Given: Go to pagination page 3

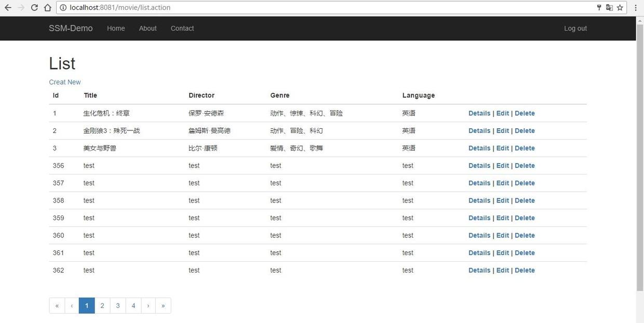Looking at the screenshot, I should point(118,306).
